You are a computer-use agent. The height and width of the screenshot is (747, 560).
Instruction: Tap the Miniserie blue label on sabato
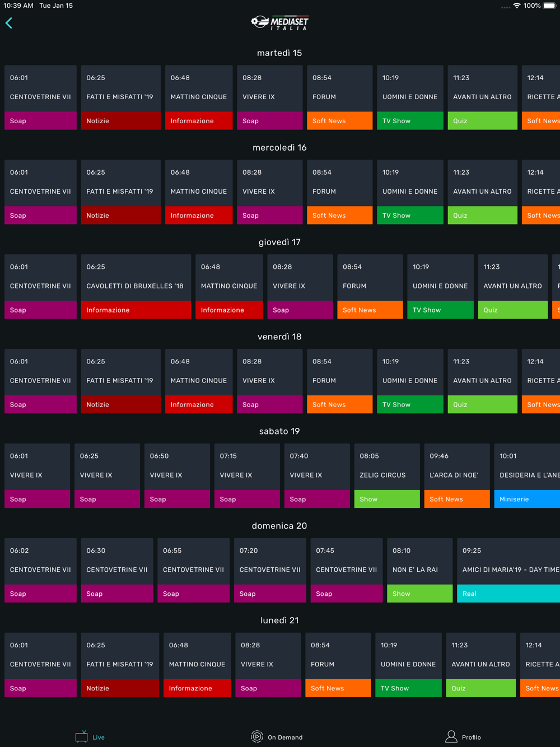point(526,499)
